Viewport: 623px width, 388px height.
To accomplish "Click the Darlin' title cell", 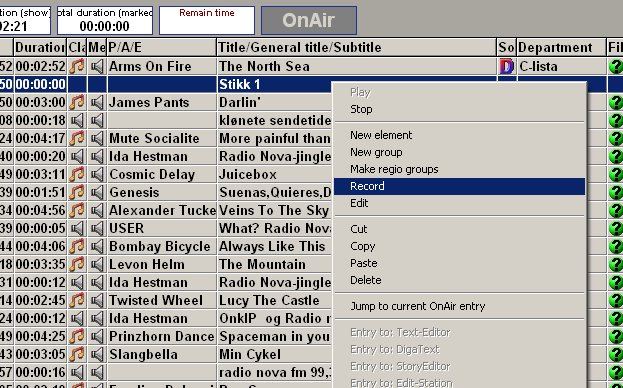I will point(274,102).
